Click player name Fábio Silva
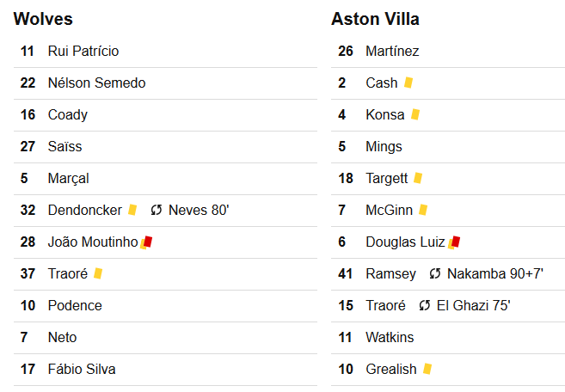 (x=82, y=369)
